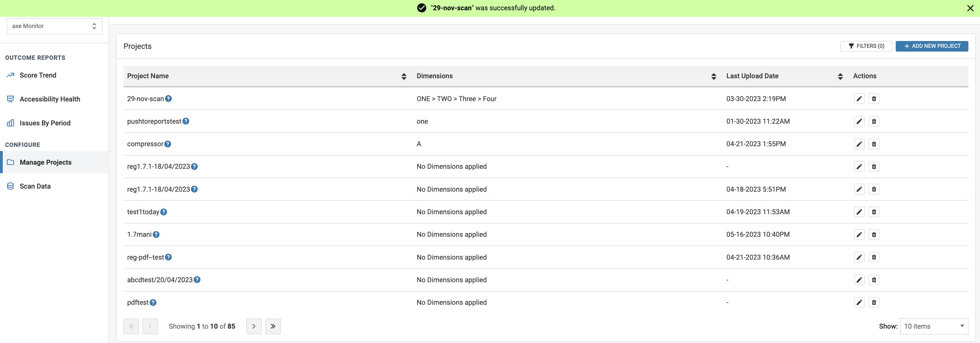Dismiss the success notification banner
Image resolution: width=980 pixels, height=343 pixels.
(x=970, y=9)
